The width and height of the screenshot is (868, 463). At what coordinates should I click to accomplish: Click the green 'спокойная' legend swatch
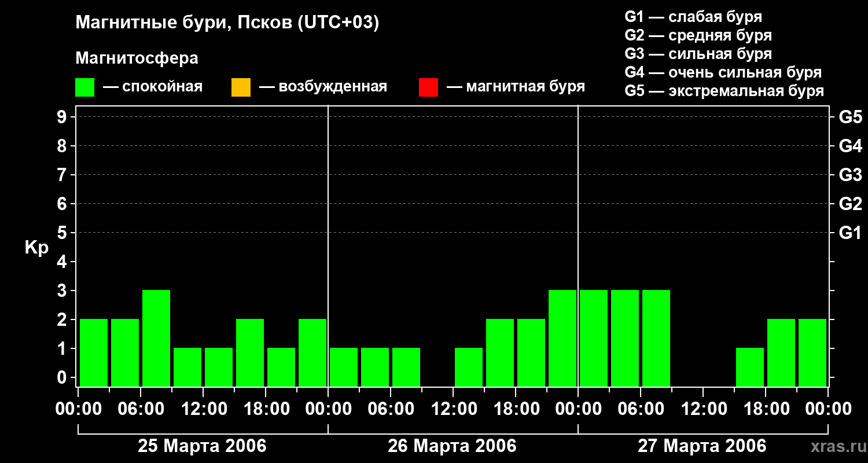click(x=85, y=87)
